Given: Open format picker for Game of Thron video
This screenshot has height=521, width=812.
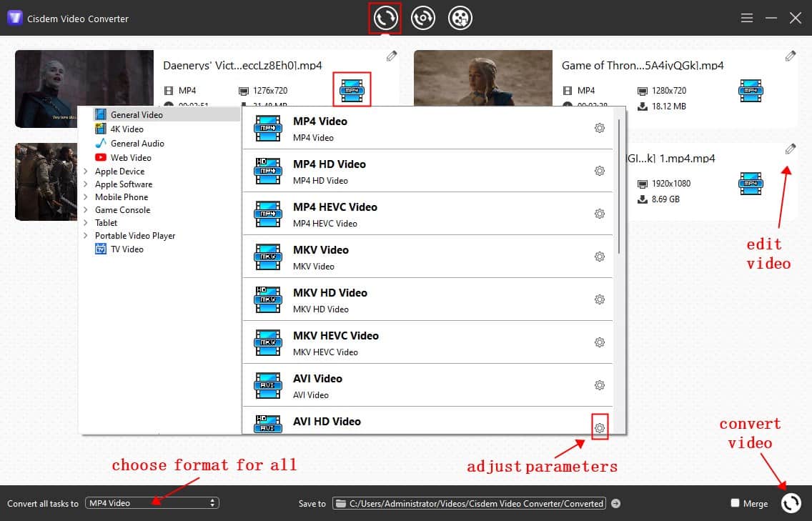Looking at the screenshot, I should tap(751, 90).
